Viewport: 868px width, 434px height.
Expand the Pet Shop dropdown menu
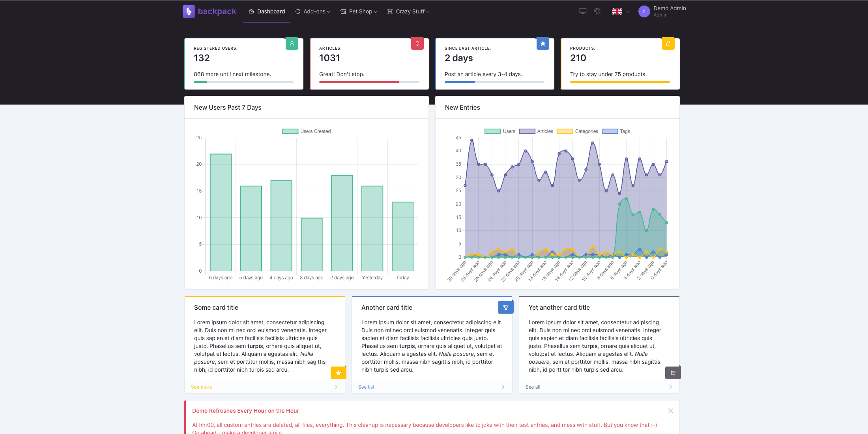[359, 11]
